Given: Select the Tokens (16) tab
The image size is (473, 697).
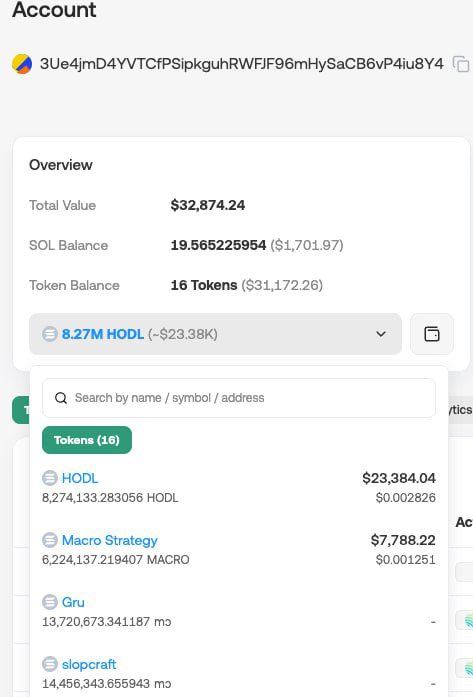Looking at the screenshot, I should [x=87, y=440].
